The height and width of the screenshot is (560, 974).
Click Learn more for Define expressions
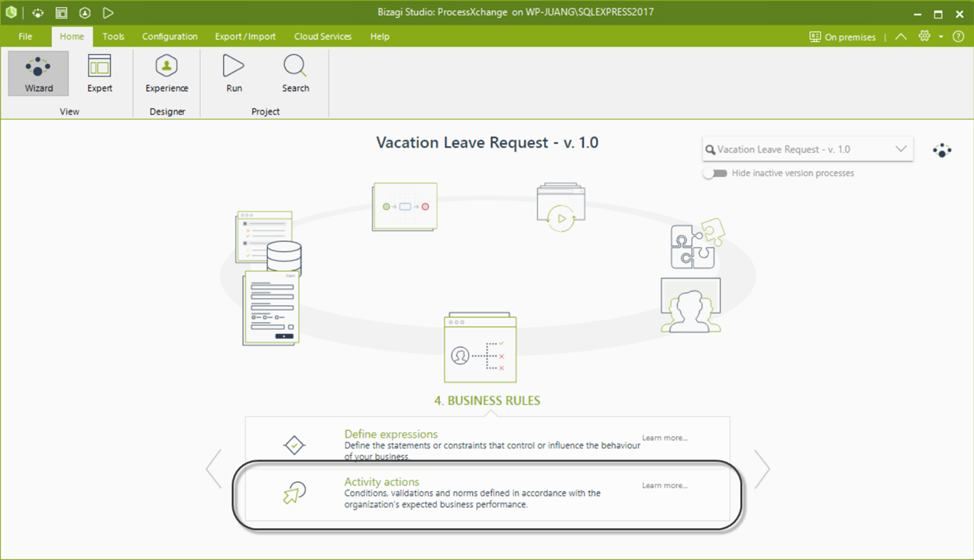[x=665, y=437]
